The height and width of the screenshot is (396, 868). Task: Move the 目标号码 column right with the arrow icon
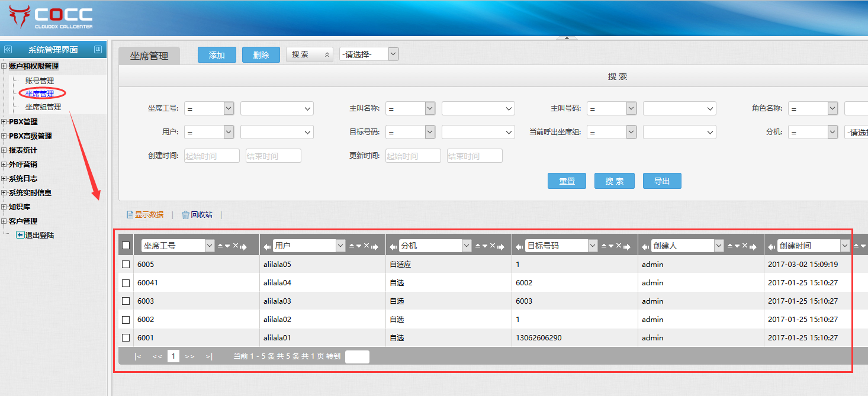click(x=626, y=246)
